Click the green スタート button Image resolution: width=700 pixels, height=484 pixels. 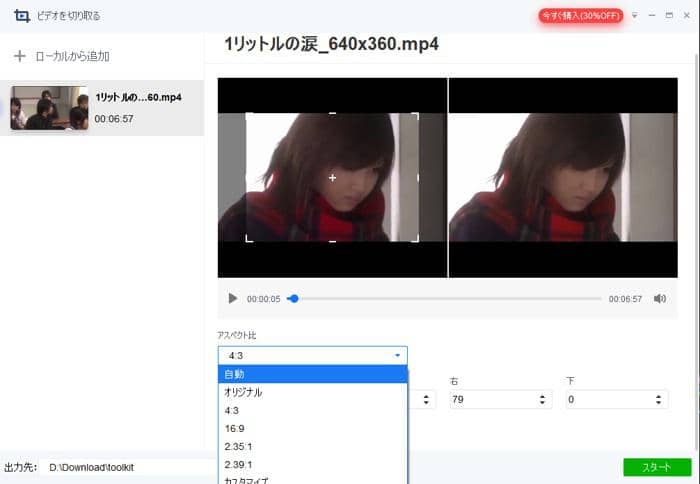657,467
